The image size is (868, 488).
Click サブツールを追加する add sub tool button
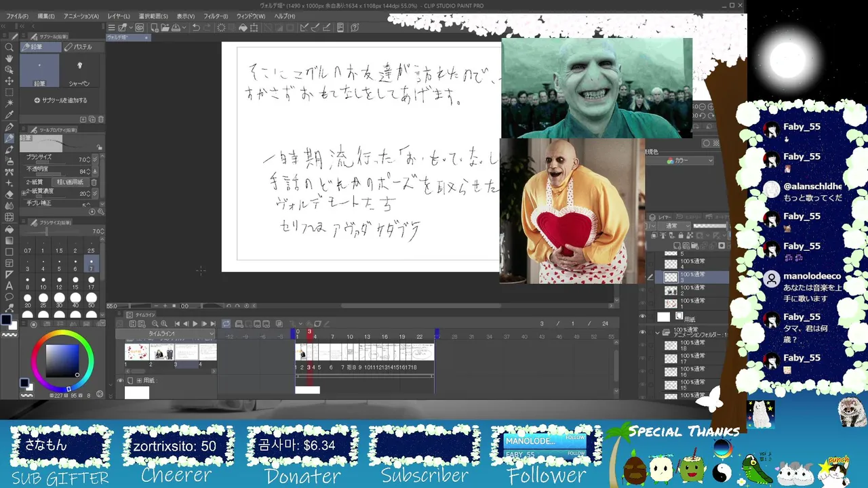pos(61,100)
